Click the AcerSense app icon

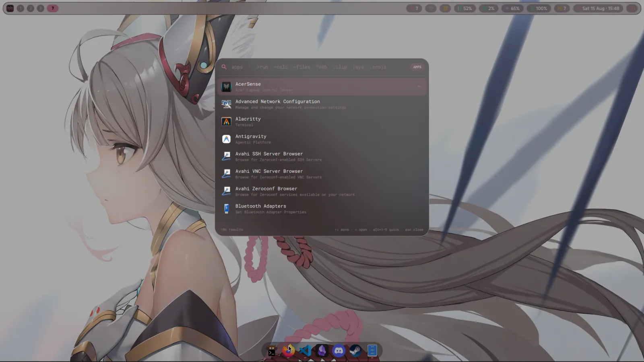pos(226,86)
